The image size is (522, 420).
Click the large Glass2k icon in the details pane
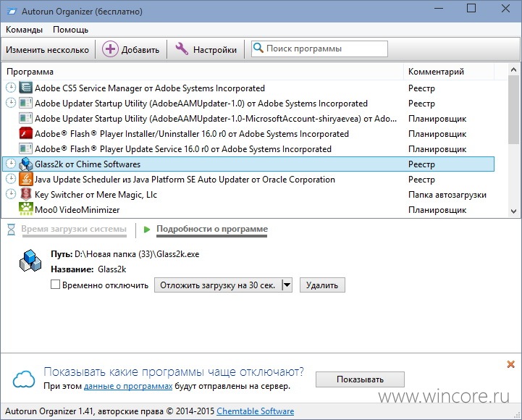point(30,261)
